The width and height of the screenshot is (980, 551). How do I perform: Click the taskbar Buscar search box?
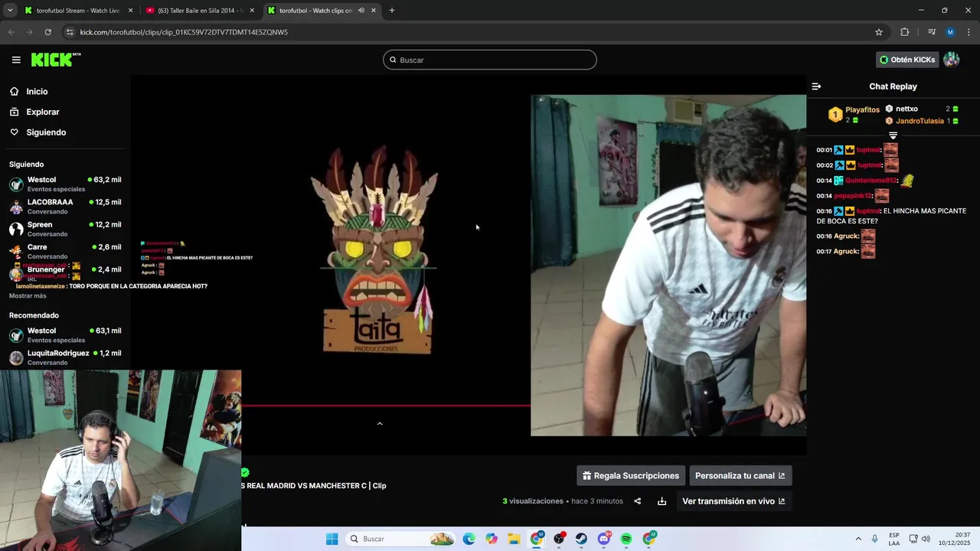tap(400, 539)
